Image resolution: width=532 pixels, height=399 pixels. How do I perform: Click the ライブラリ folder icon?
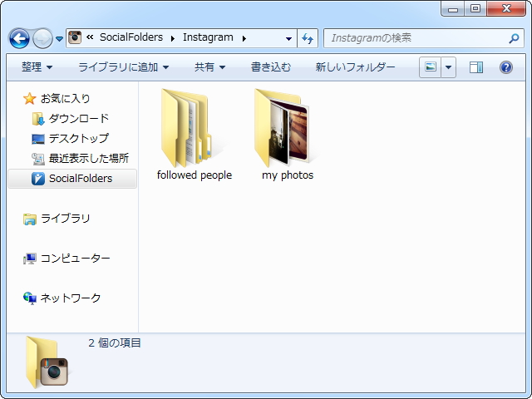click(30, 219)
